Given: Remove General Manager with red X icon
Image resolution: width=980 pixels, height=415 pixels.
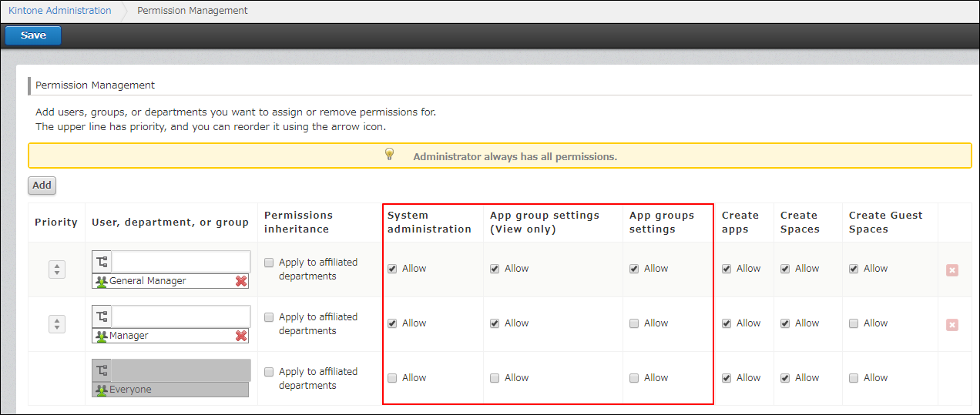Looking at the screenshot, I should (x=241, y=281).
